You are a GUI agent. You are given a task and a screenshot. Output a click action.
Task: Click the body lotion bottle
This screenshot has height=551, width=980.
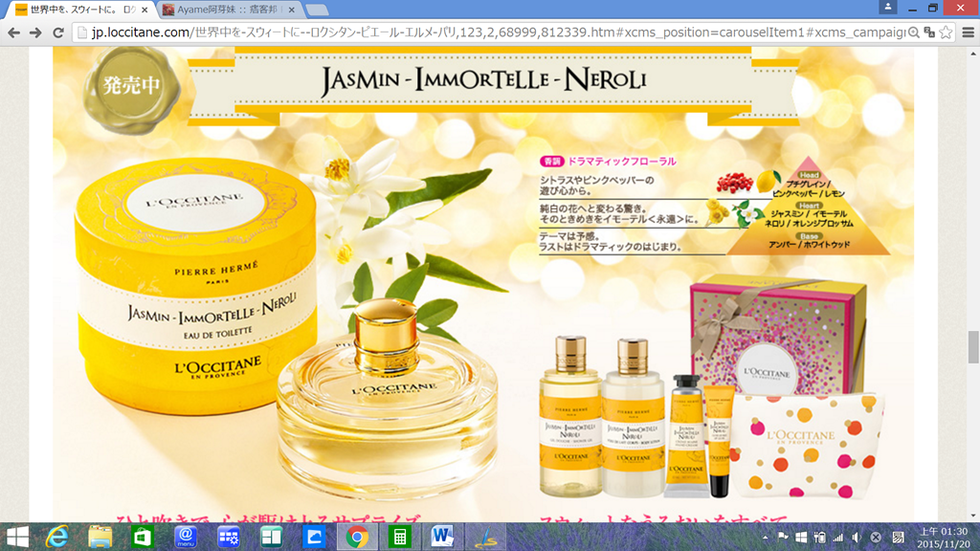(x=633, y=417)
